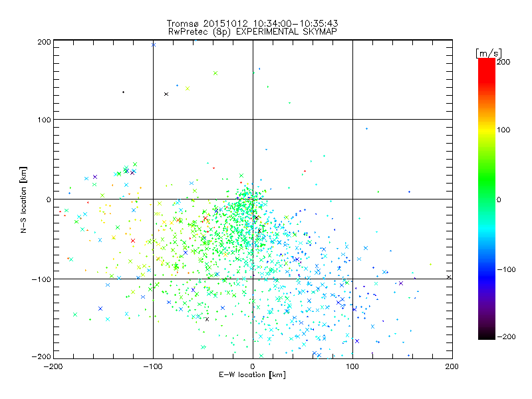Click the black cross marker at far right edge
532x399 pixels.
pos(449,277)
